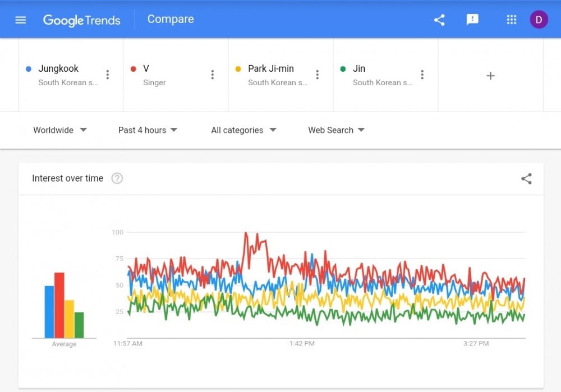Add a new comparison term

[490, 76]
